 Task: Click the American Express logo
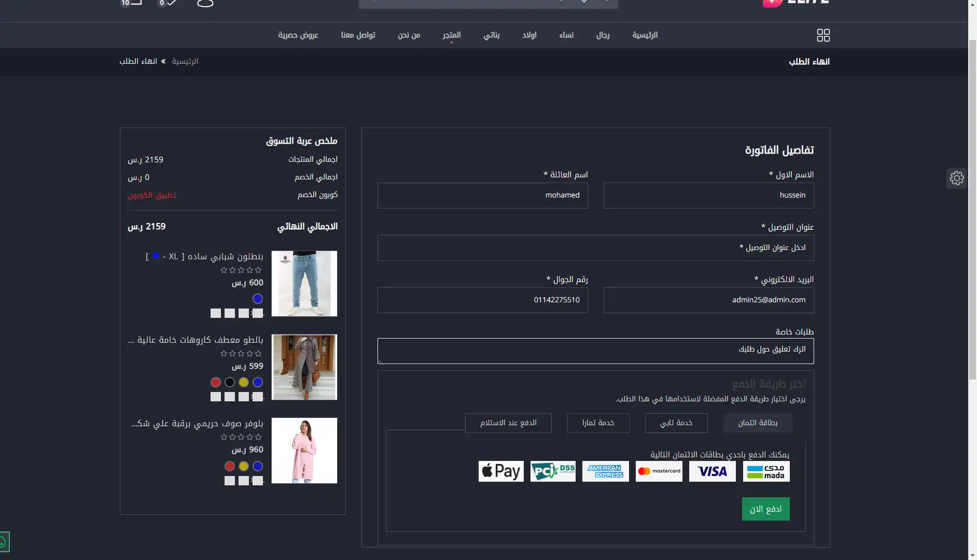click(605, 471)
